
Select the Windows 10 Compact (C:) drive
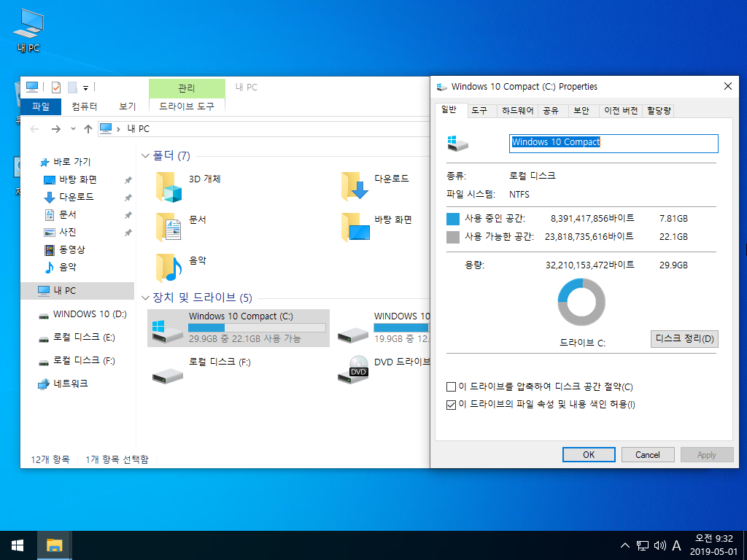tap(239, 327)
